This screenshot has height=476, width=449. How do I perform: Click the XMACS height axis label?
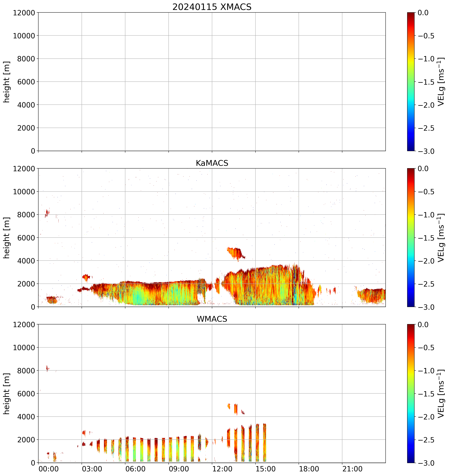click(x=7, y=82)
